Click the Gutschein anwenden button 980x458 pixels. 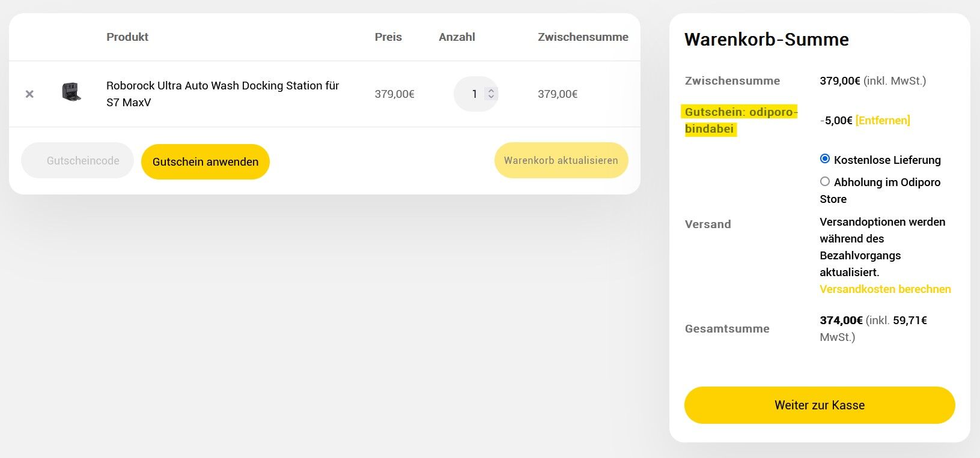coord(205,161)
